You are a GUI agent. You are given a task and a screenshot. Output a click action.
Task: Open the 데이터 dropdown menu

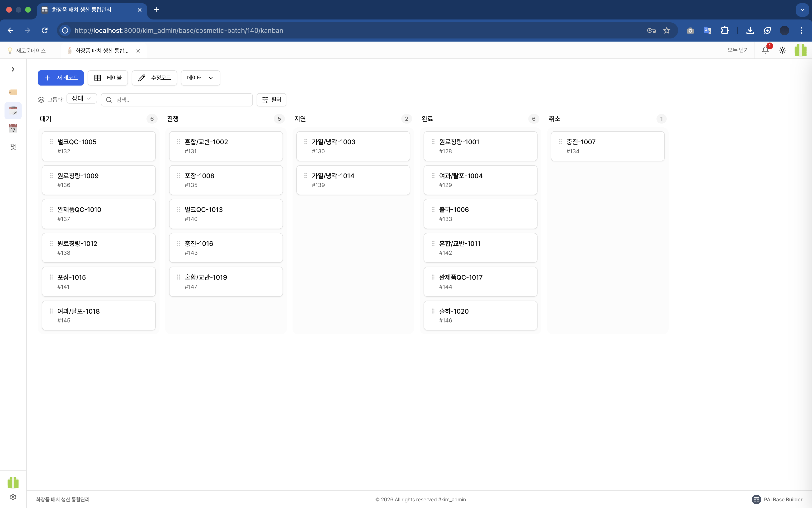pyautogui.click(x=200, y=78)
